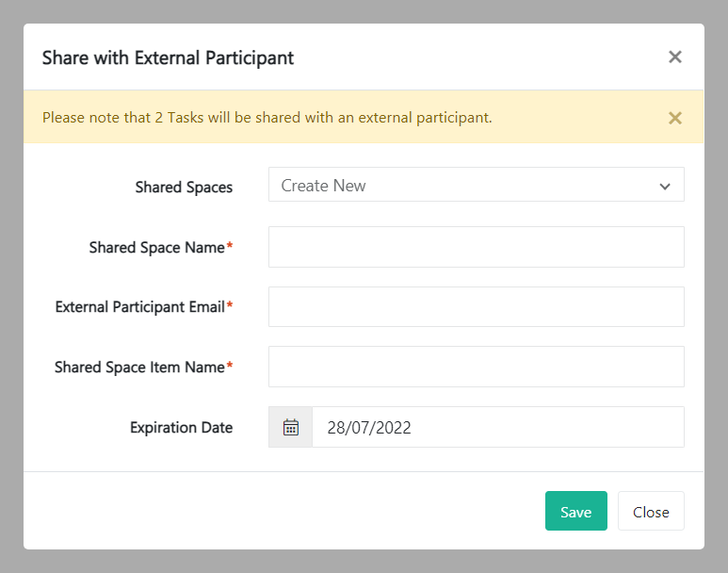728x573 pixels.
Task: Click the notice text about 2 Tasks
Action: point(267,118)
